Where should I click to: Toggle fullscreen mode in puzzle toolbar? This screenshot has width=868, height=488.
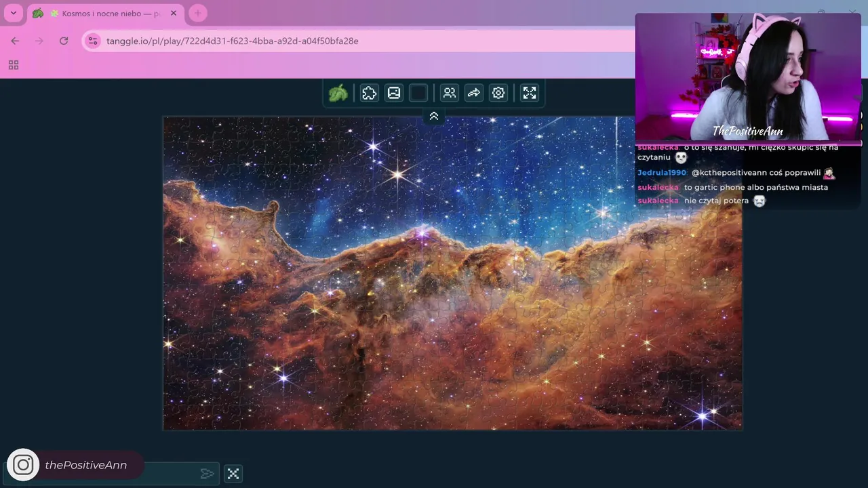[x=530, y=93]
